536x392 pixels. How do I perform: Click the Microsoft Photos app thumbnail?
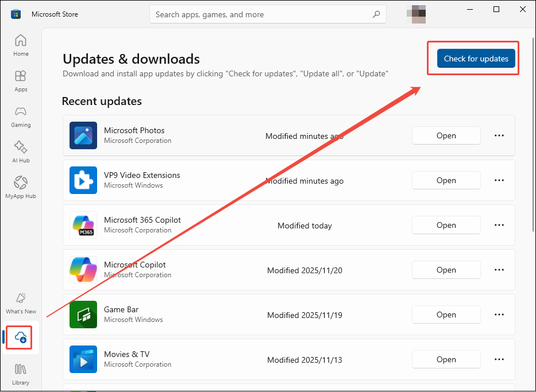point(83,135)
